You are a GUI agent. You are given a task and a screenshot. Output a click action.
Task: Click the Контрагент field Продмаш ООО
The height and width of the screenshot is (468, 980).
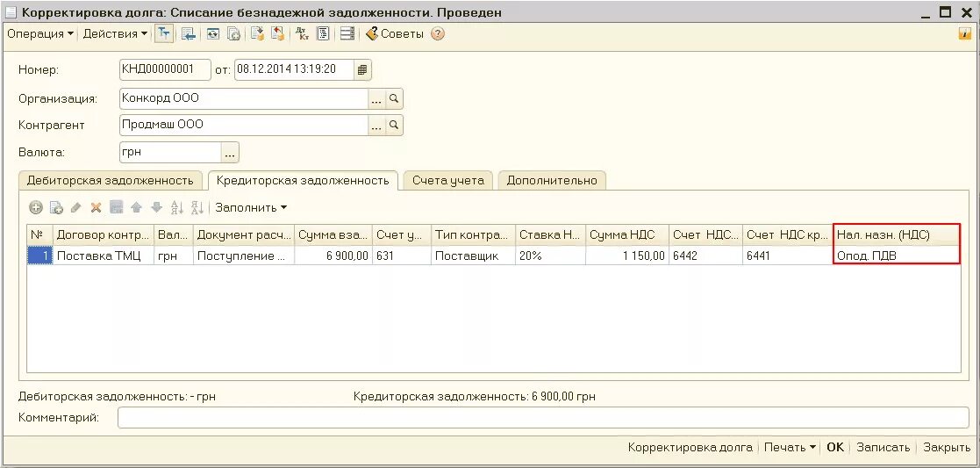tap(244, 126)
